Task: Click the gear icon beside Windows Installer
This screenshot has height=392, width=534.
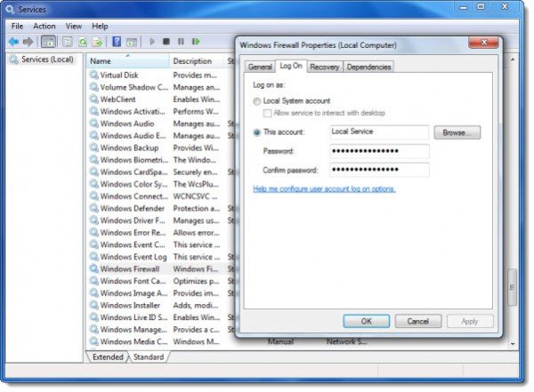Action: point(94,305)
